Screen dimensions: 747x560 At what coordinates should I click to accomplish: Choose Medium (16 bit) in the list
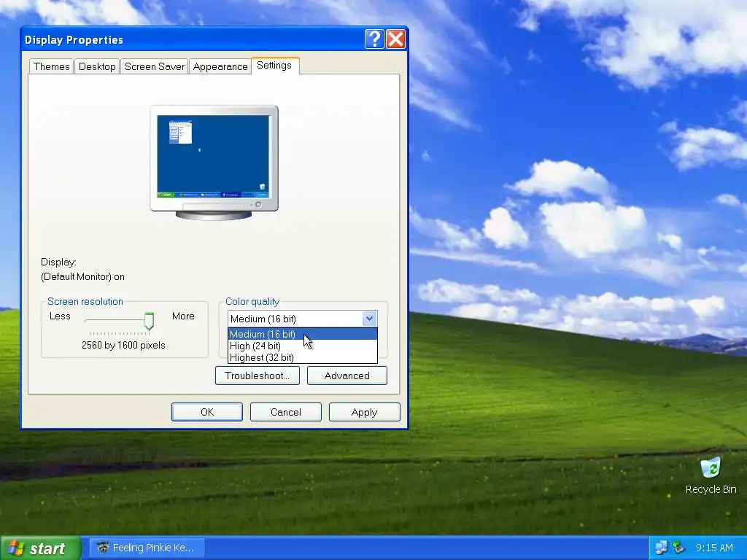pos(303,334)
